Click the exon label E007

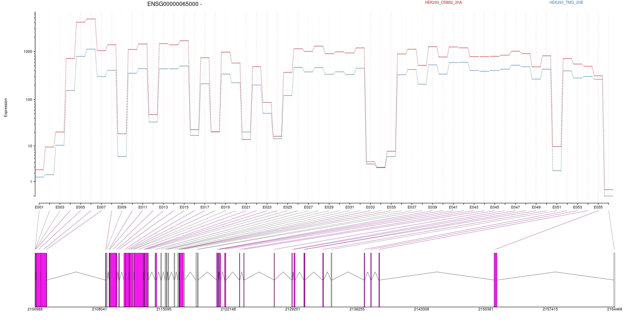(x=101, y=207)
